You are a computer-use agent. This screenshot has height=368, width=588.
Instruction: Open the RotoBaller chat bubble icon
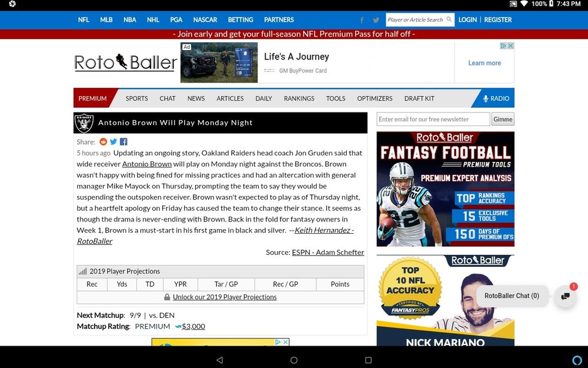tap(566, 296)
